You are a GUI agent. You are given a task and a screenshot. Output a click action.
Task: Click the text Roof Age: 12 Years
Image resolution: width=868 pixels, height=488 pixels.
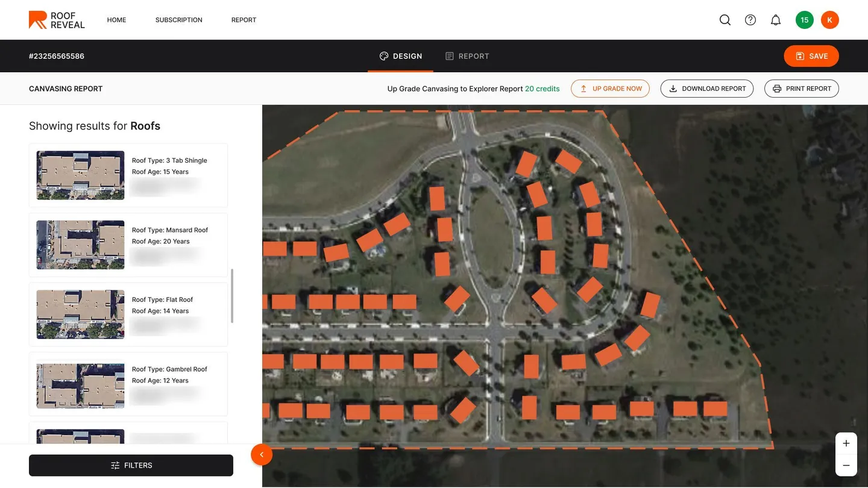[160, 381]
